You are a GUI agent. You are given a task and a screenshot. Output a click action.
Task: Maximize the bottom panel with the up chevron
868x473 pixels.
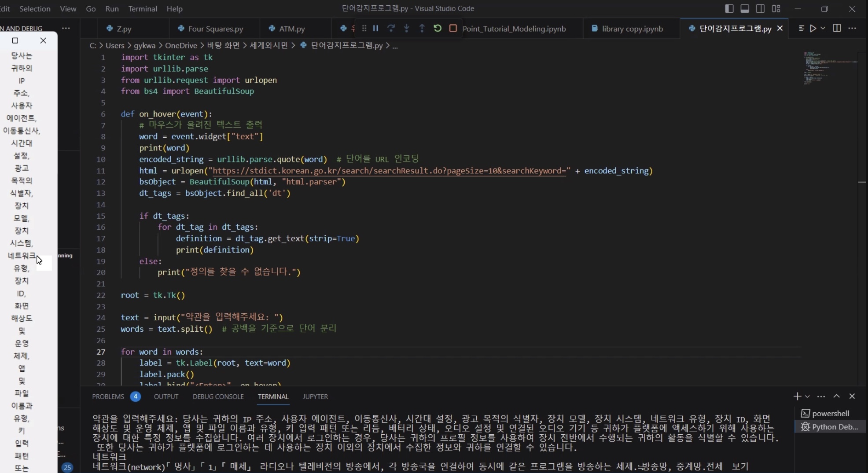point(837,396)
